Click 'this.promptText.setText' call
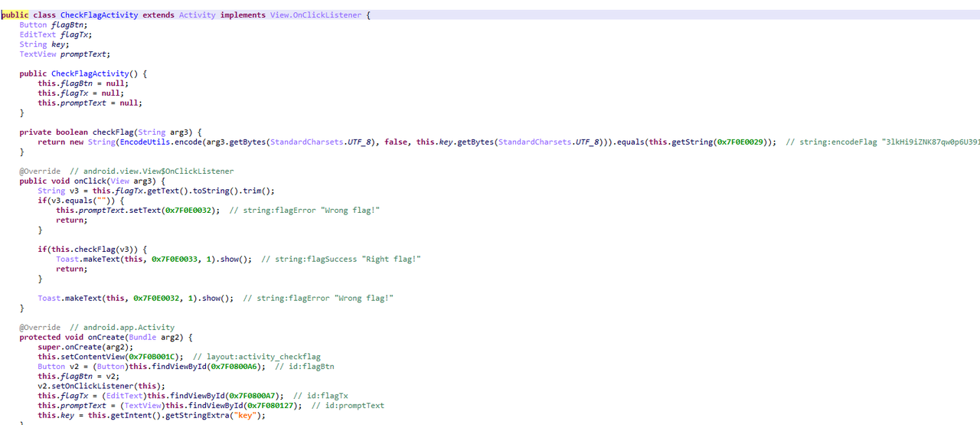This screenshot has height=425, width=980. coord(109,211)
